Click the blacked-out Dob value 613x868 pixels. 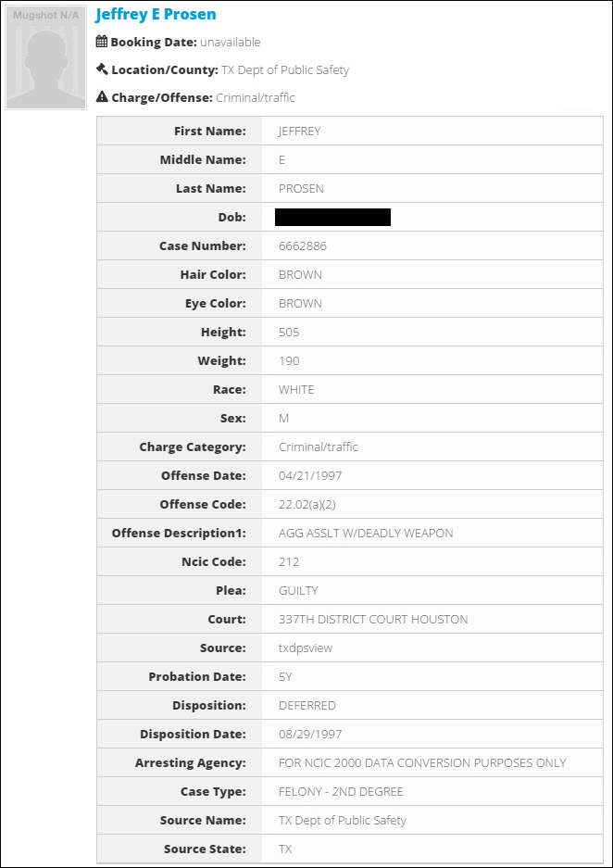click(x=333, y=217)
